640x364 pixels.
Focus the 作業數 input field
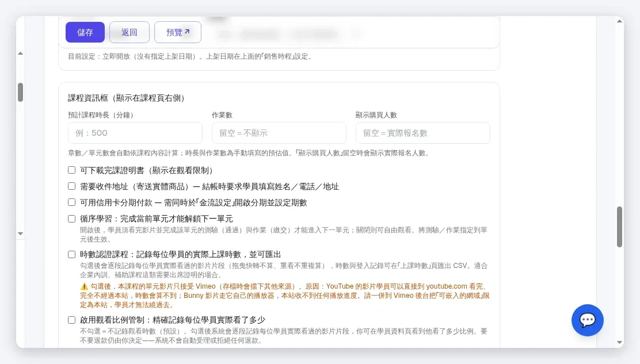pyautogui.click(x=279, y=133)
